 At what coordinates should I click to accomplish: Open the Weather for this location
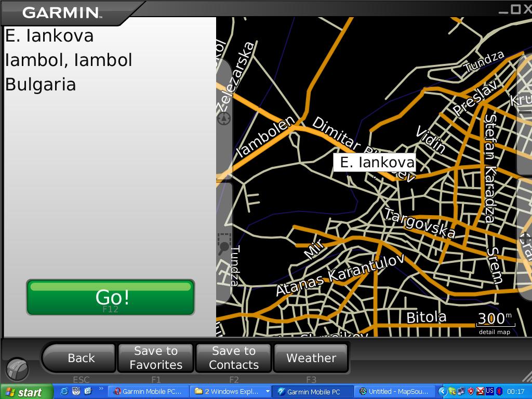tap(311, 358)
